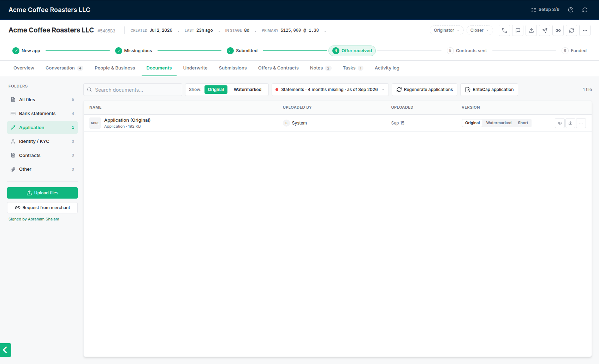Click Regenerate applications button

tap(425, 90)
